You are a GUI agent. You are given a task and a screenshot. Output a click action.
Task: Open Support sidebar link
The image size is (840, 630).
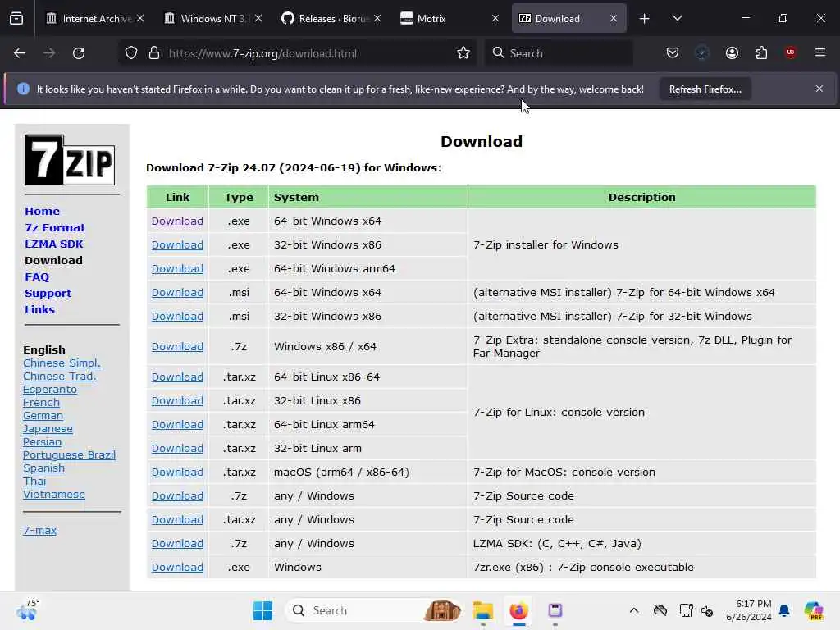point(48,294)
